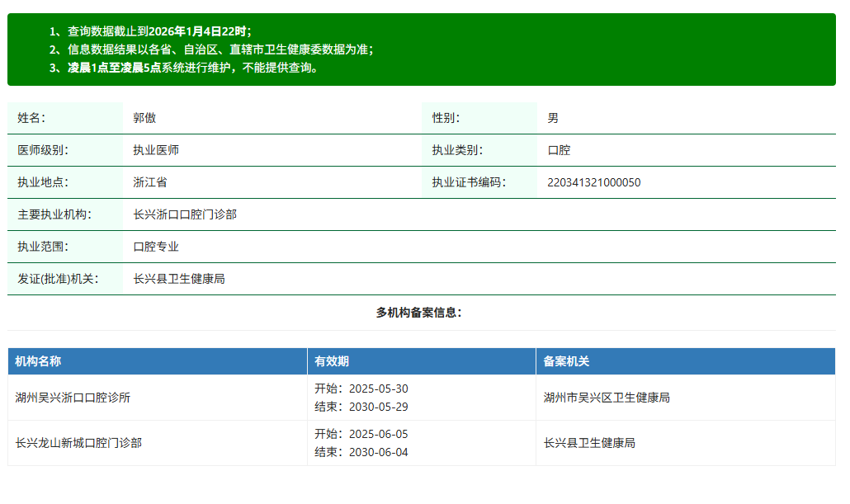Select the 长兴龙山新城口腔门诊部 table row entry
This screenshot has height=504, width=850.
point(78,443)
